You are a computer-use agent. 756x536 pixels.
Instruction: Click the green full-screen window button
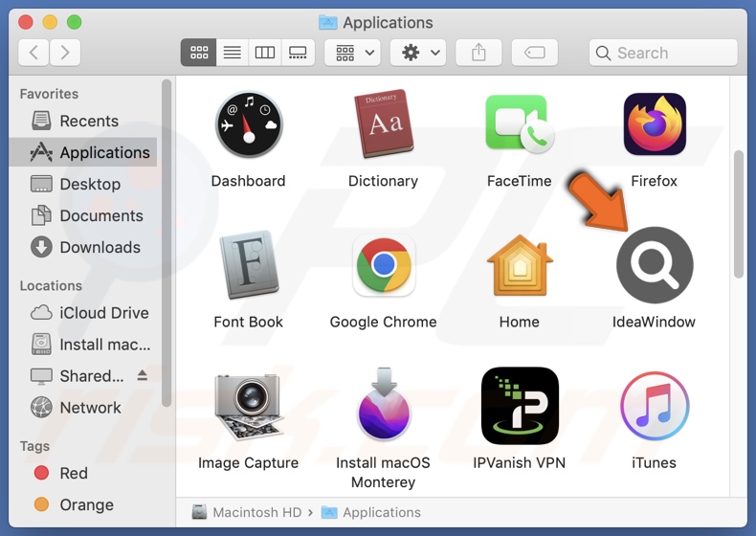(x=75, y=22)
